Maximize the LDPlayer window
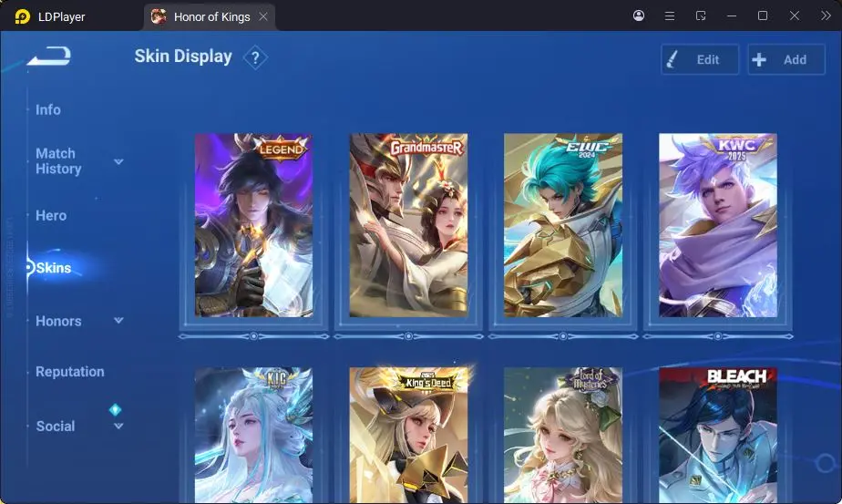 pos(763,15)
